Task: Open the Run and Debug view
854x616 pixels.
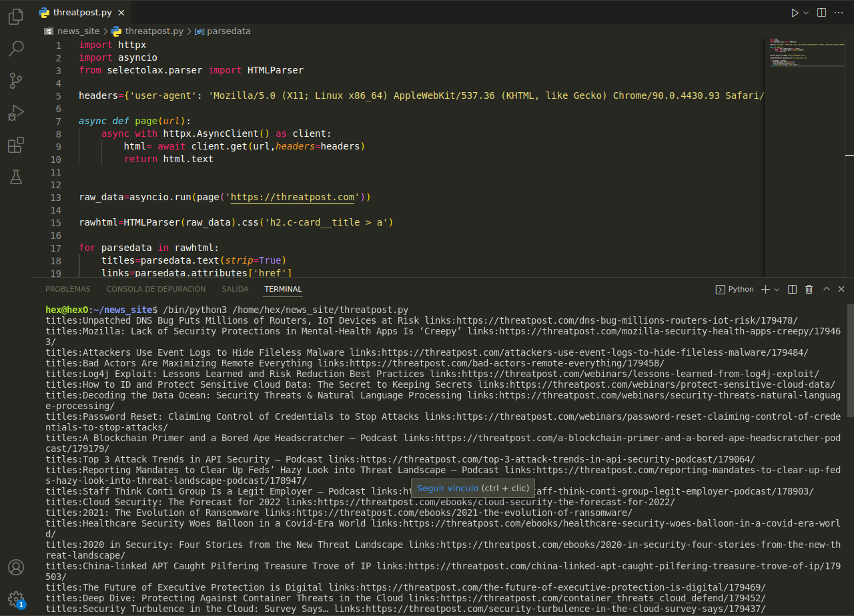Action: pos(16,113)
